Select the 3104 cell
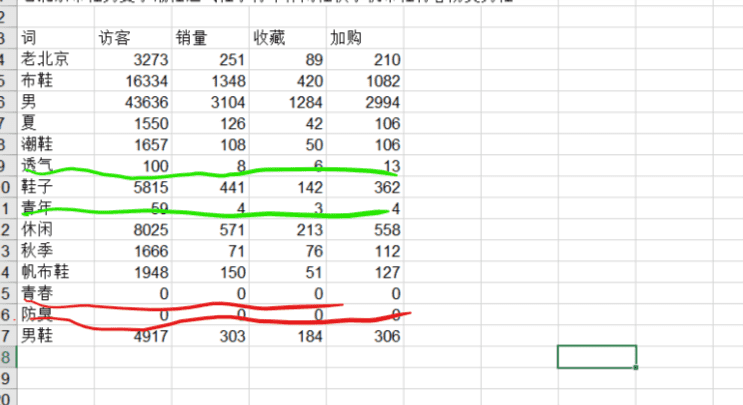The width and height of the screenshot is (743, 405). 210,102
